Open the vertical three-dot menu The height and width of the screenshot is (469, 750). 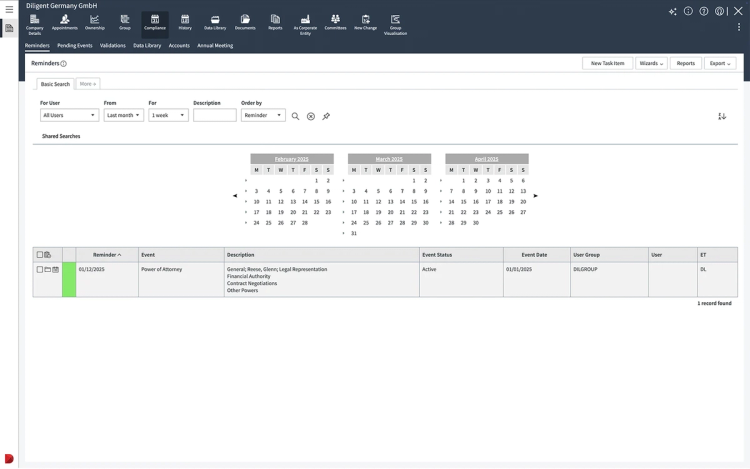739,27
